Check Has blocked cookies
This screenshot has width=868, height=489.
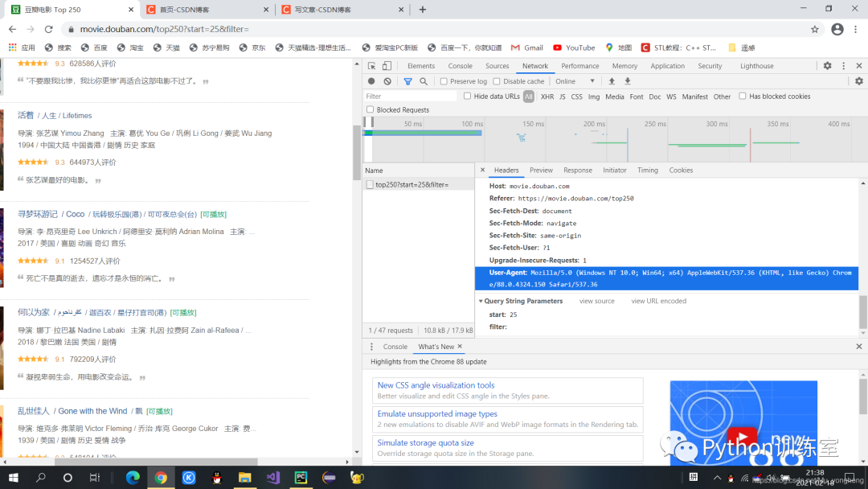pyautogui.click(x=743, y=97)
